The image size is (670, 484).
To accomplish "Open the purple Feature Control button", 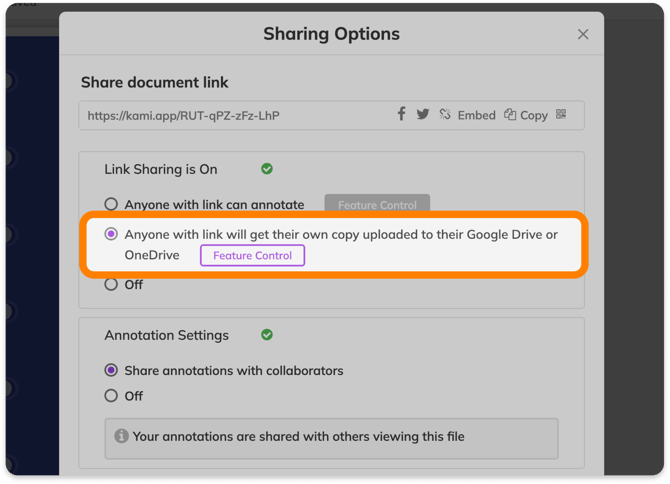I will (253, 255).
